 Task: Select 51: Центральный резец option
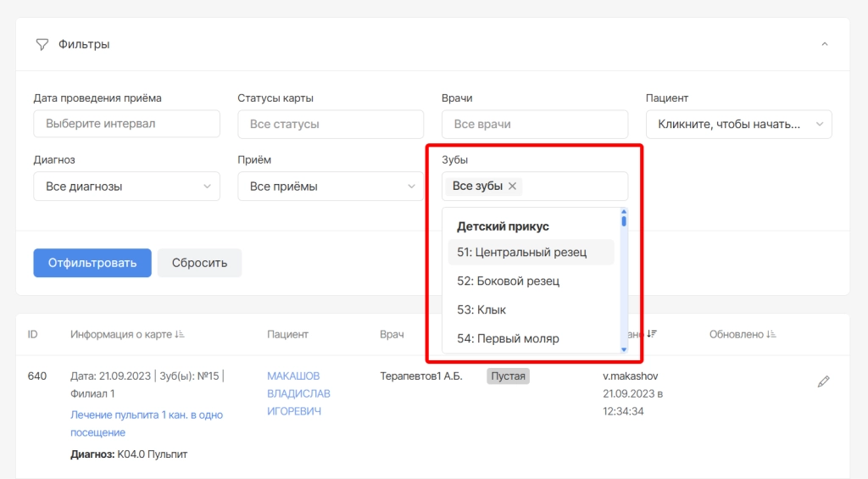coord(531,252)
